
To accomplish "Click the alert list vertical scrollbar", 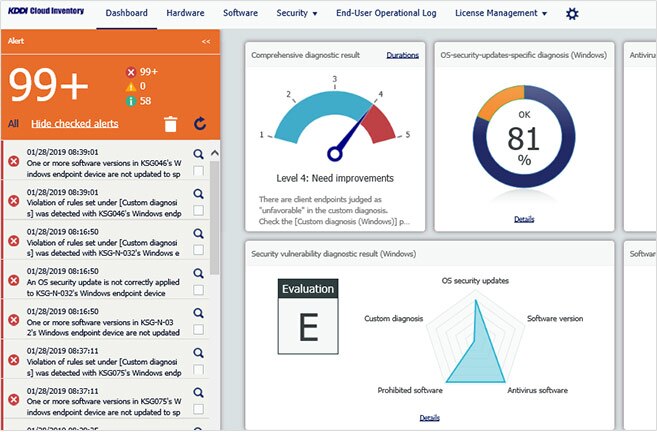I will click(x=214, y=220).
